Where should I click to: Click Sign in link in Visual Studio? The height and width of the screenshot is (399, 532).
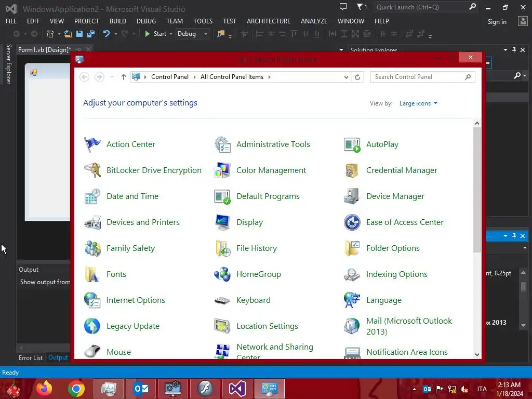click(x=497, y=22)
